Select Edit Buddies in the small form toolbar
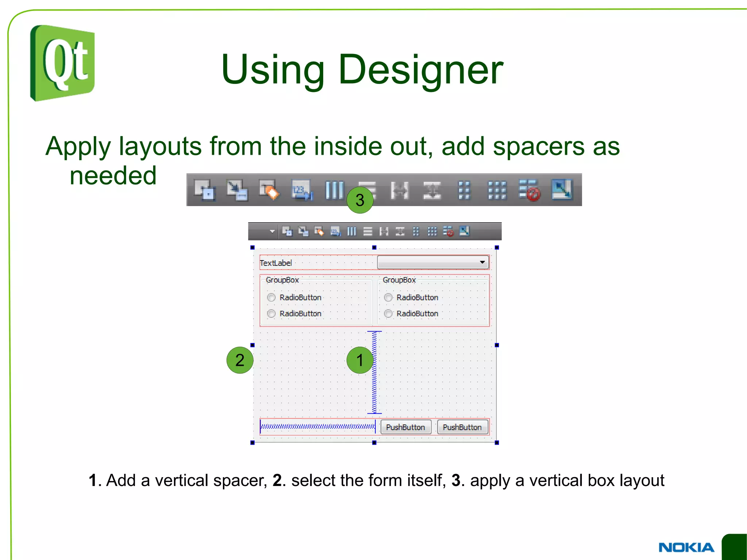The width and height of the screenshot is (747, 560). pyautogui.click(x=320, y=231)
